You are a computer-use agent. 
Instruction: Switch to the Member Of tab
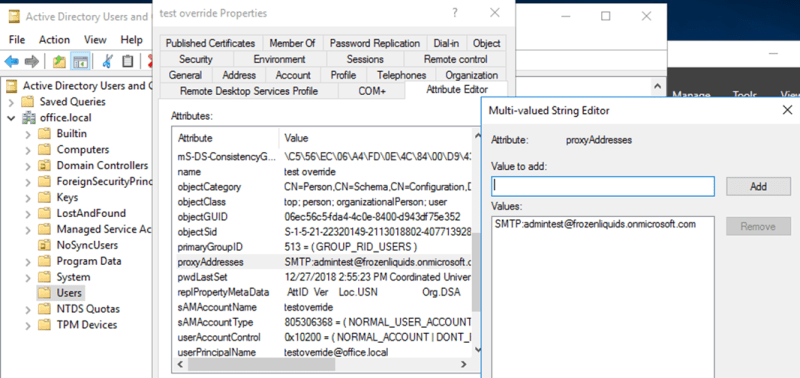point(292,43)
